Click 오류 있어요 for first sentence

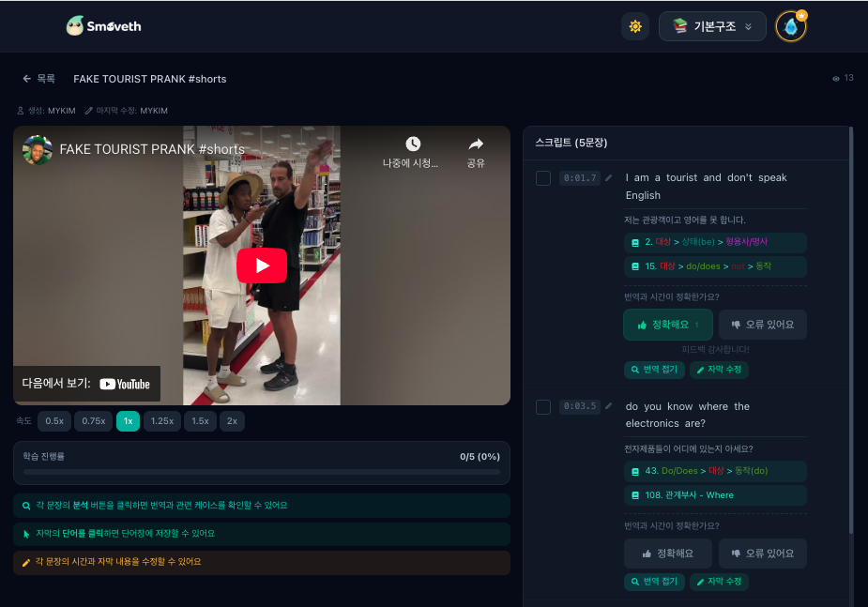[762, 325]
